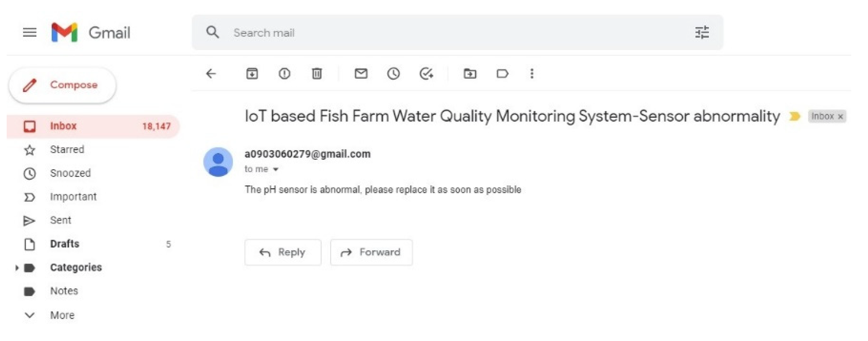Toggle the main menu hamburger icon
The width and height of the screenshot is (868, 341).
[29, 33]
